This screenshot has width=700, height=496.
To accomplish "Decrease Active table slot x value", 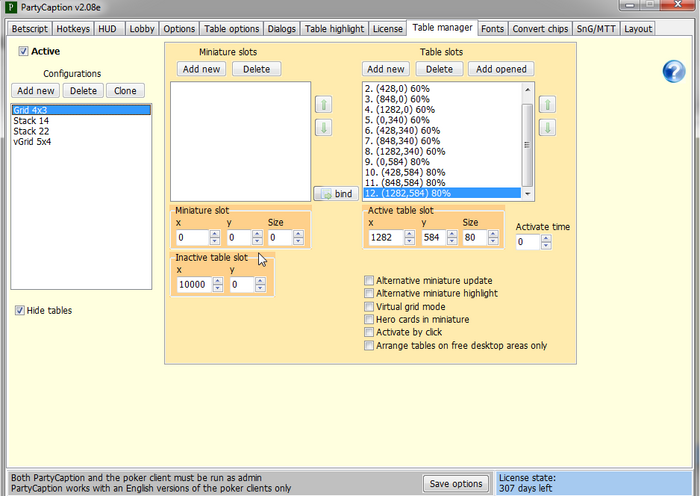I will pos(409,241).
